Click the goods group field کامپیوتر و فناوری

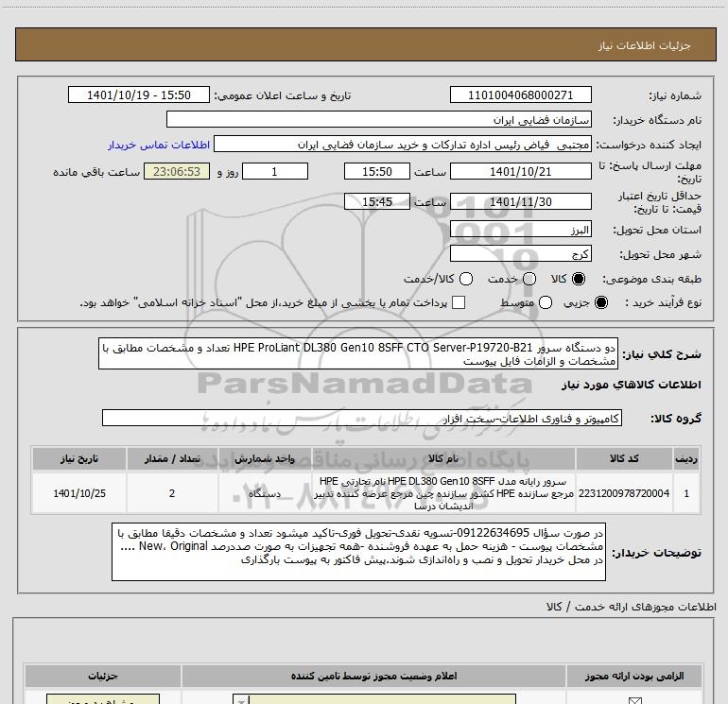[362, 418]
